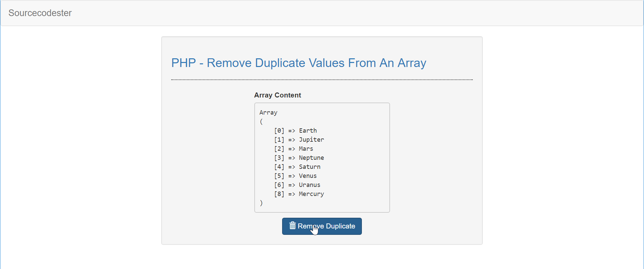Click the Saturn line in the array output
The image size is (644, 269).
click(x=297, y=167)
